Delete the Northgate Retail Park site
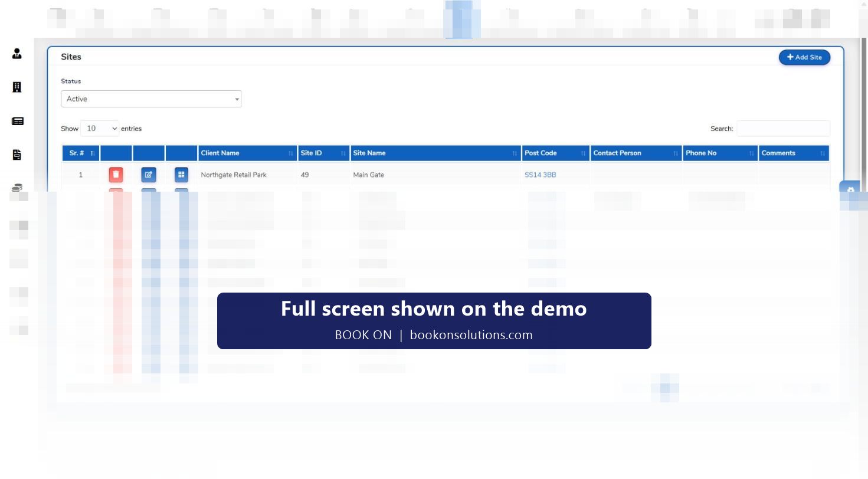 pyautogui.click(x=116, y=175)
